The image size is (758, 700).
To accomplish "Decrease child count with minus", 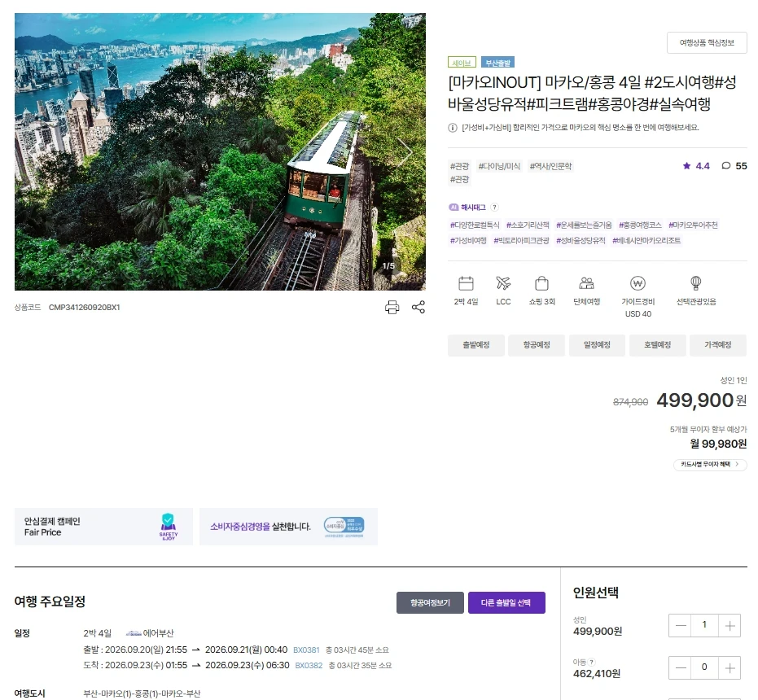I will coord(681,667).
